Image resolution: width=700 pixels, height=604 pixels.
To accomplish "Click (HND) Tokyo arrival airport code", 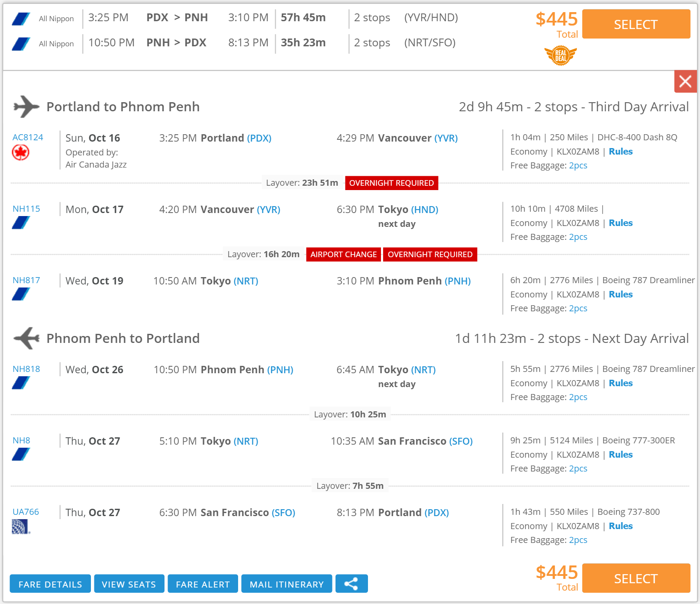I will 425,210.
